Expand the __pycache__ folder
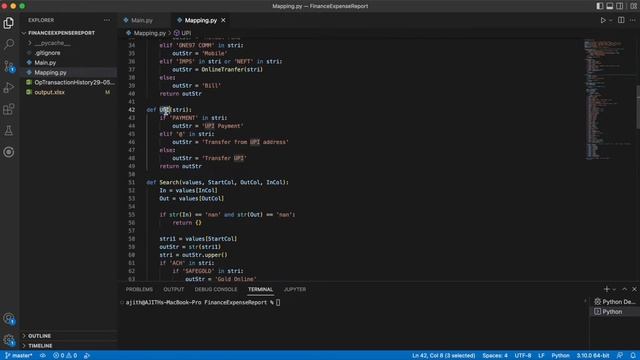640x360 pixels. [x=52, y=43]
